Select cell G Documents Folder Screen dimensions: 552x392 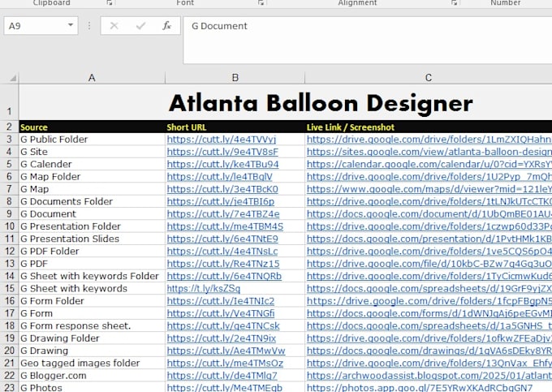coord(92,201)
